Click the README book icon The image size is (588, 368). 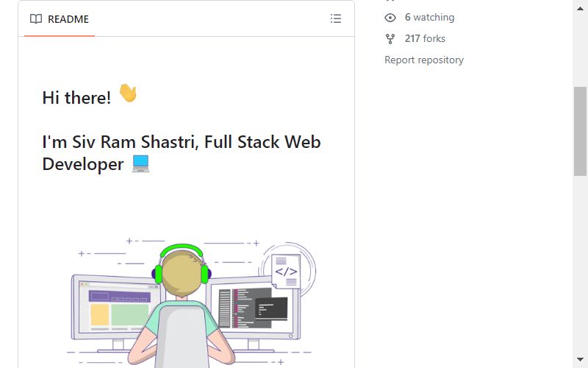click(x=36, y=19)
